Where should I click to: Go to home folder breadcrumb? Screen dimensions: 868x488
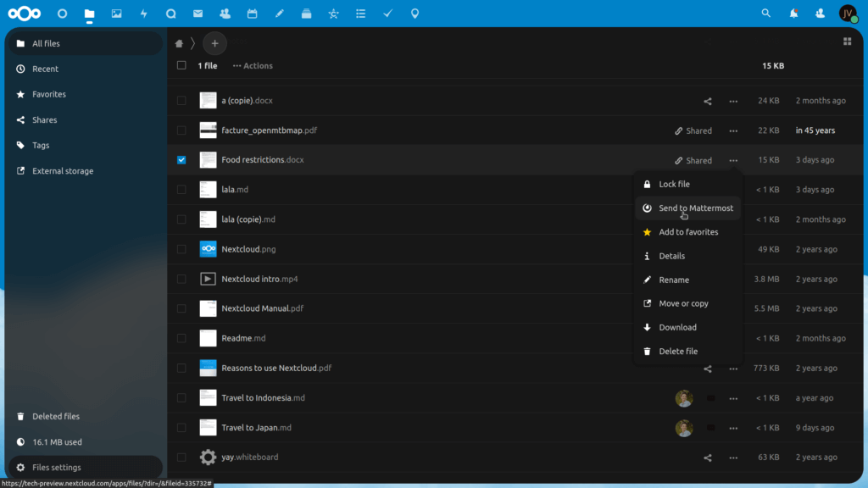coord(179,43)
